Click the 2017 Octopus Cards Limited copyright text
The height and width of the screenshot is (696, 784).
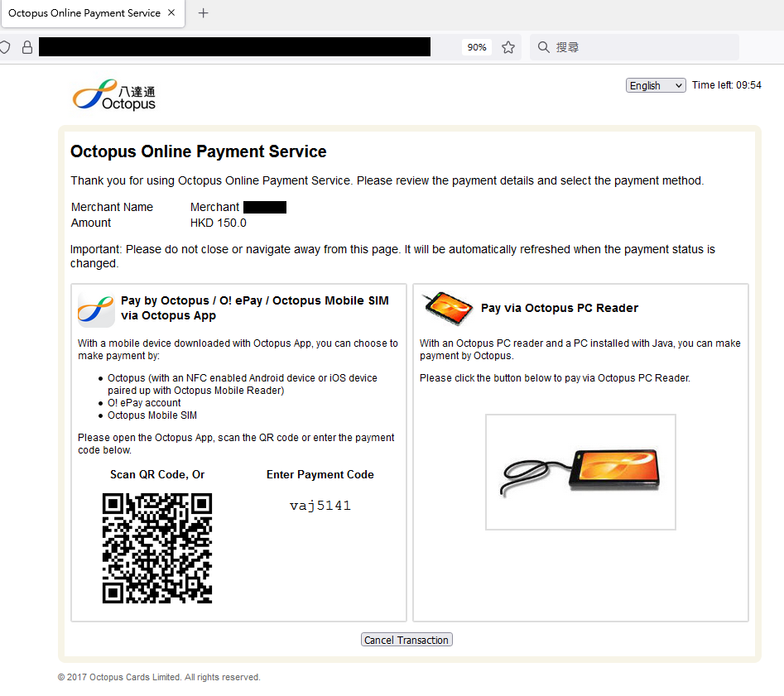point(159,677)
